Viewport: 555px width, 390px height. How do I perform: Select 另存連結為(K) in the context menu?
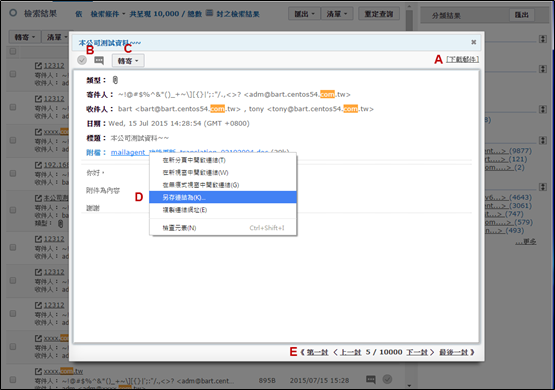point(223,197)
